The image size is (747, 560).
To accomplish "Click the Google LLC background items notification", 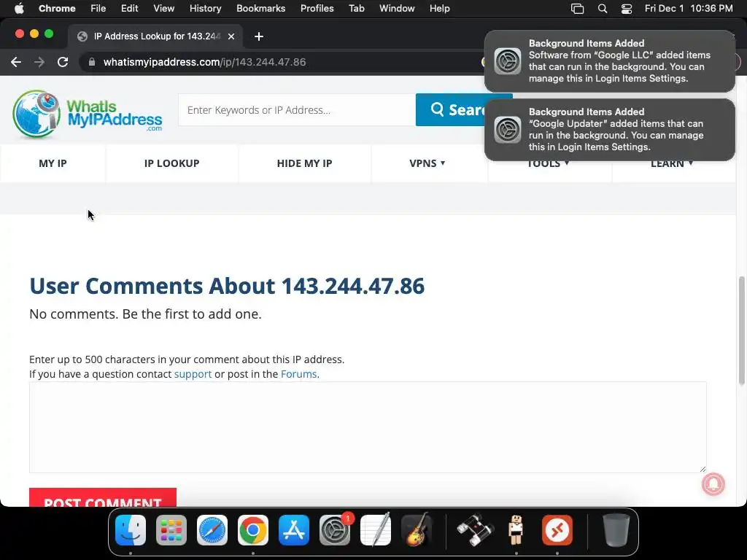I will pos(609,61).
